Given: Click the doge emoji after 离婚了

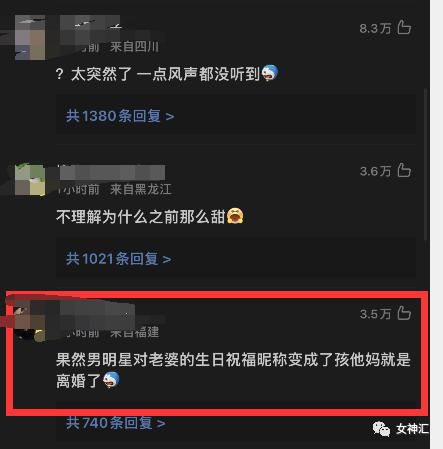Looking at the screenshot, I should coord(111,380).
